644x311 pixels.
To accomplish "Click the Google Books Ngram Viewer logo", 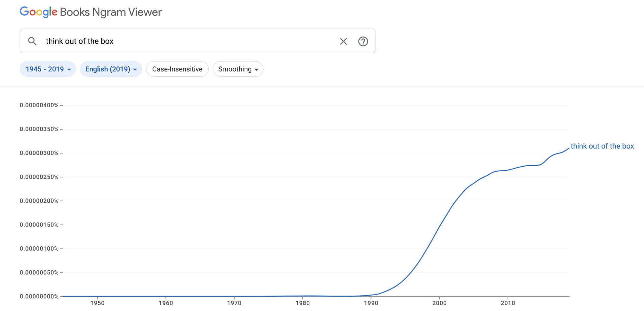I will click(x=91, y=12).
